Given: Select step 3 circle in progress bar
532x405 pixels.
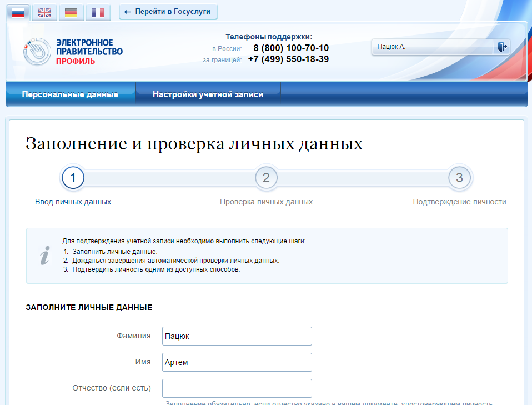Looking at the screenshot, I should (x=459, y=178).
